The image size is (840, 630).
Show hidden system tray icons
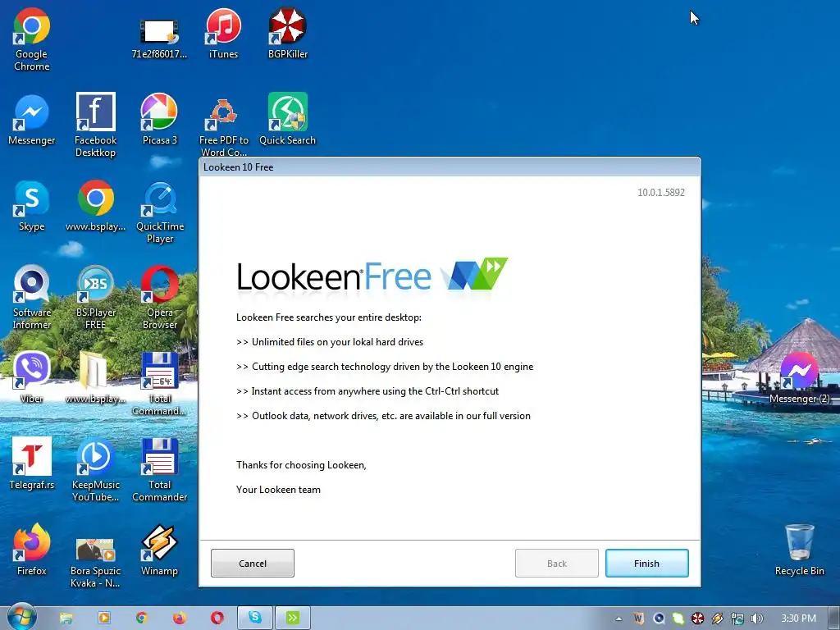pos(619,619)
